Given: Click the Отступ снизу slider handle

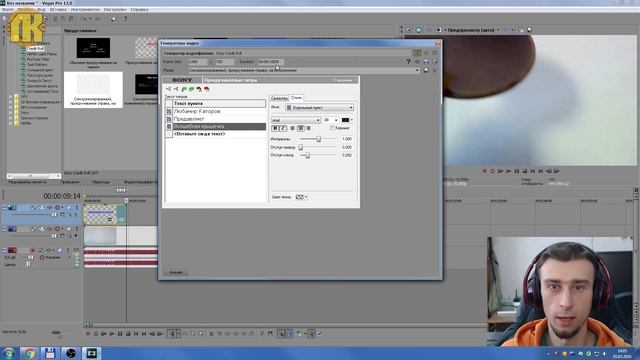Looking at the screenshot, I should [308, 156].
